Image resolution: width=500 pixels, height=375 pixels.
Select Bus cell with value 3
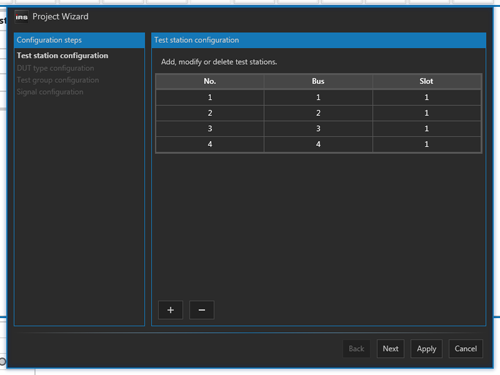pos(318,129)
